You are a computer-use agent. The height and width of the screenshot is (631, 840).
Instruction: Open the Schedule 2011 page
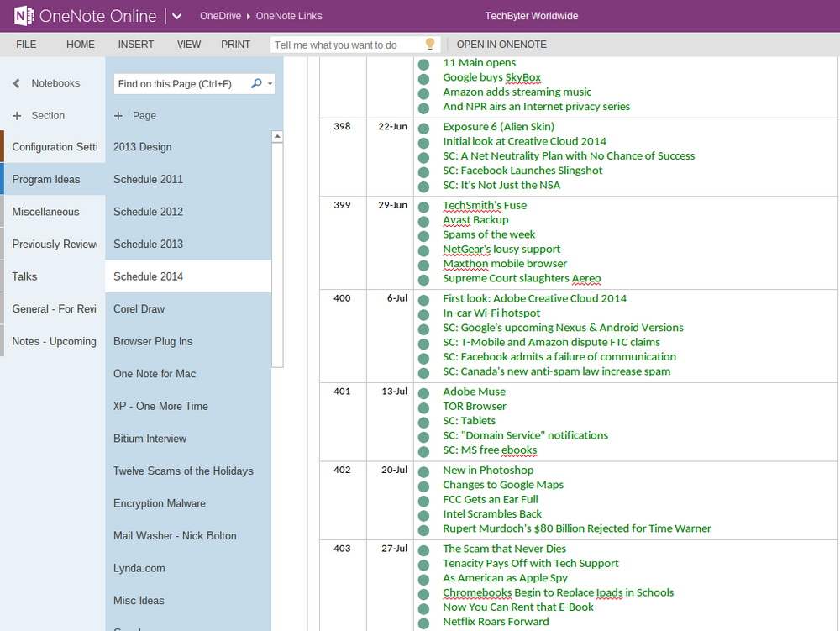pos(188,180)
